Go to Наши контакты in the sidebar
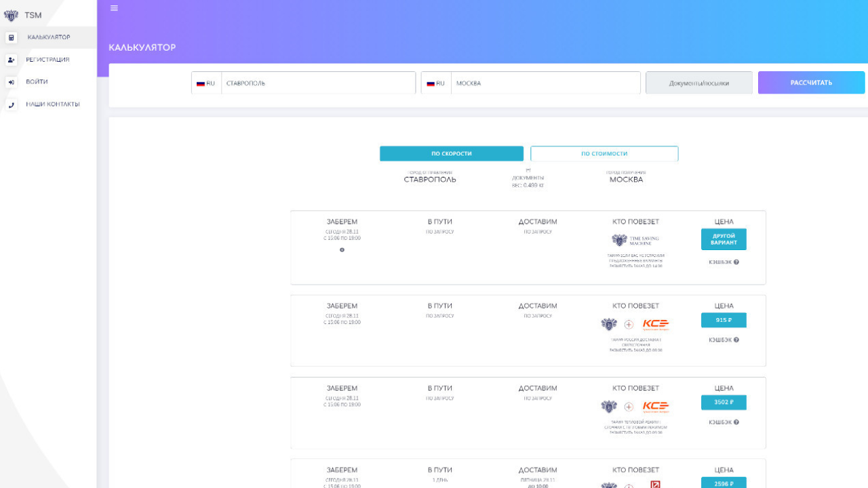868x488 pixels. pyautogui.click(x=52, y=104)
